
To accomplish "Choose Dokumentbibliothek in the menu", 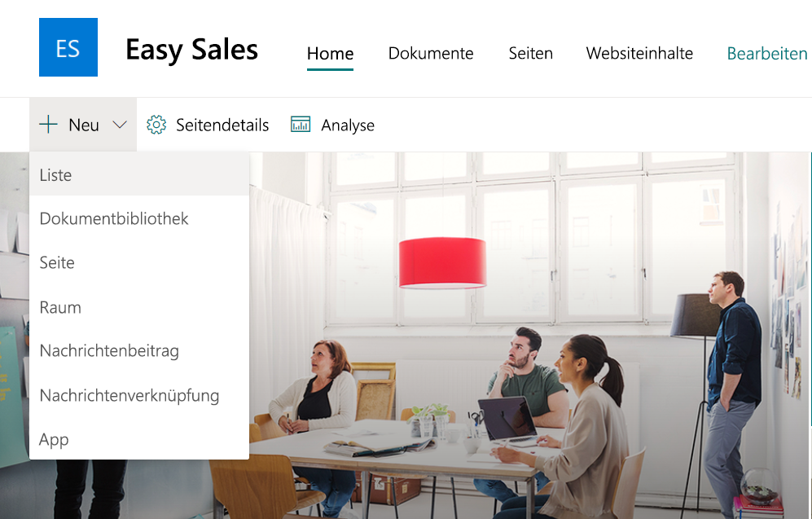I will pyautogui.click(x=139, y=218).
